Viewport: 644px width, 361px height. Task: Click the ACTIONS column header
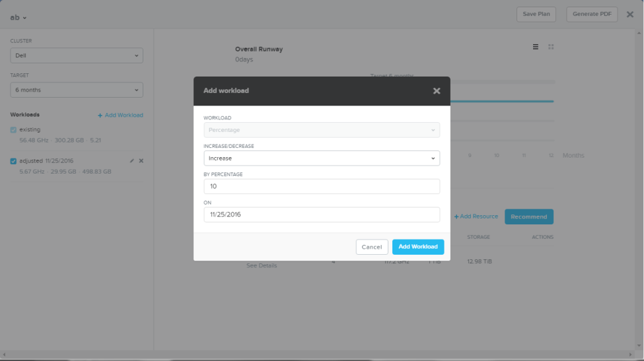(x=542, y=237)
